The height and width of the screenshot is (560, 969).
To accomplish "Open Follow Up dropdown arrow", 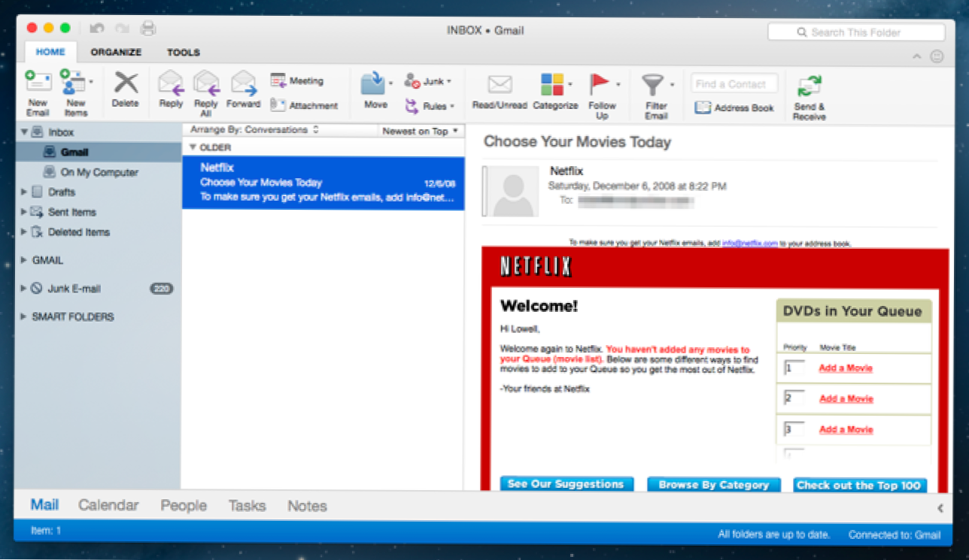I will (x=618, y=83).
